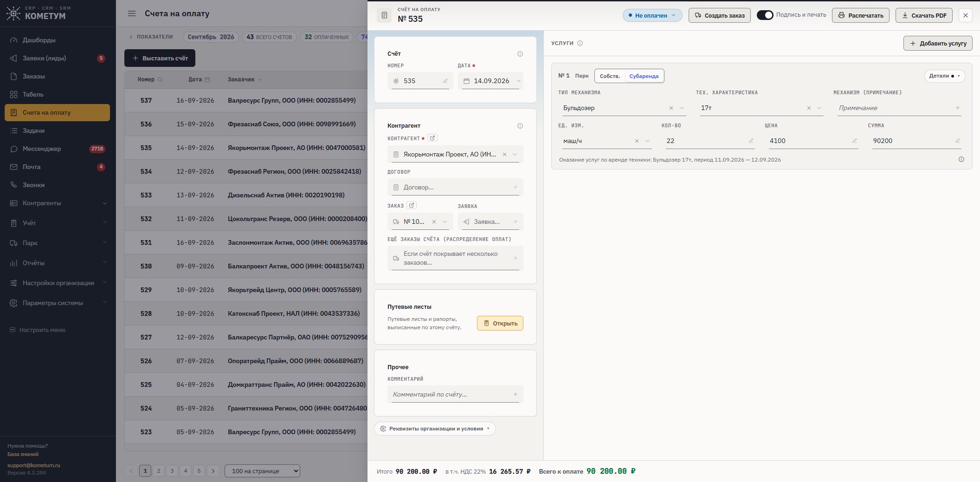Toggle the Подпись и печать switch
980x482 pixels.
tap(765, 15)
